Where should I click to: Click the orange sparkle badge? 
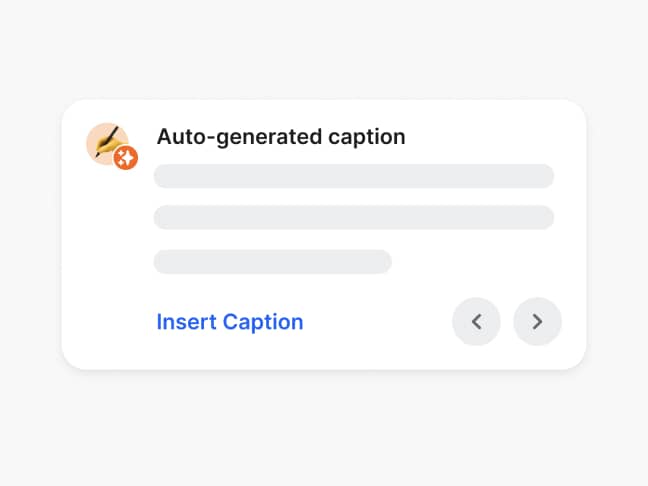[126, 157]
